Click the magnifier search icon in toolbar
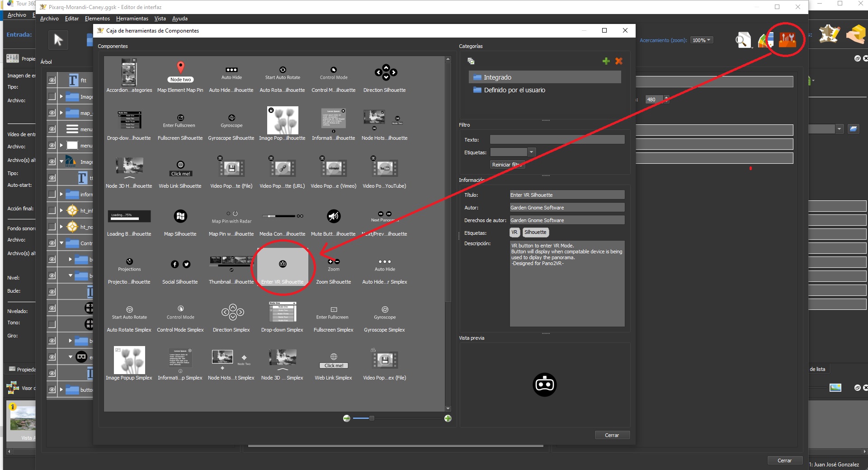This screenshot has width=868, height=470. [743, 40]
